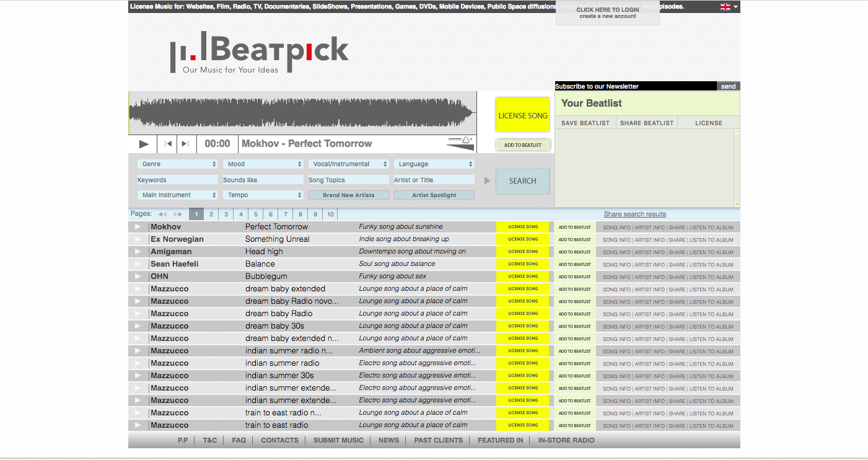Open ARTIST INFO for OHN Bubblegum

pos(649,277)
